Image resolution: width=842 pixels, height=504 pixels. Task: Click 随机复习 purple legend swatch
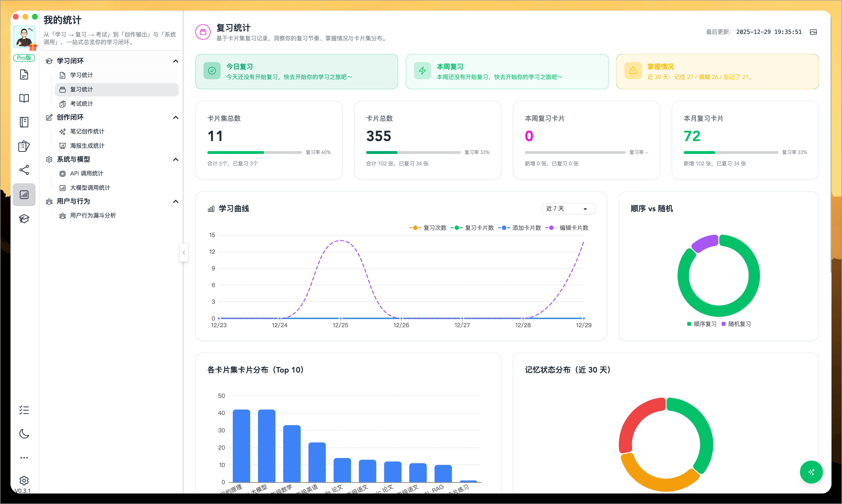(723, 324)
